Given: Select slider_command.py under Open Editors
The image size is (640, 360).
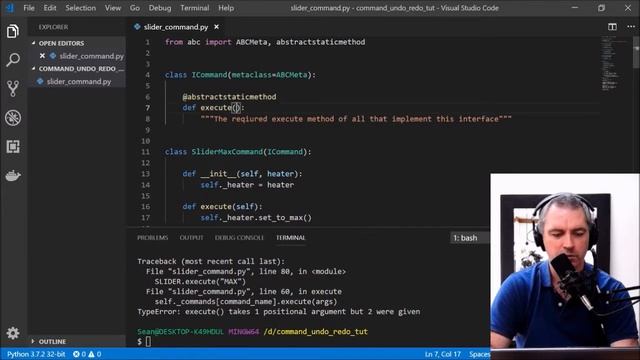Looking at the screenshot, I should 91,56.
